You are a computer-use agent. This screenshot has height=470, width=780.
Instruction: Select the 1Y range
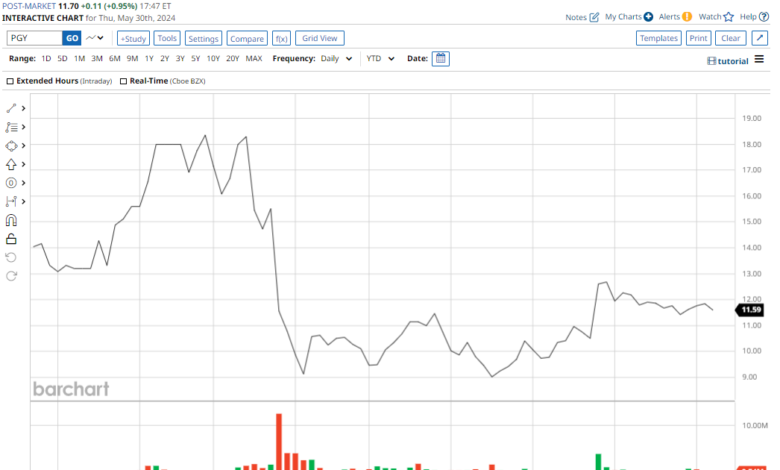pyautogui.click(x=149, y=59)
